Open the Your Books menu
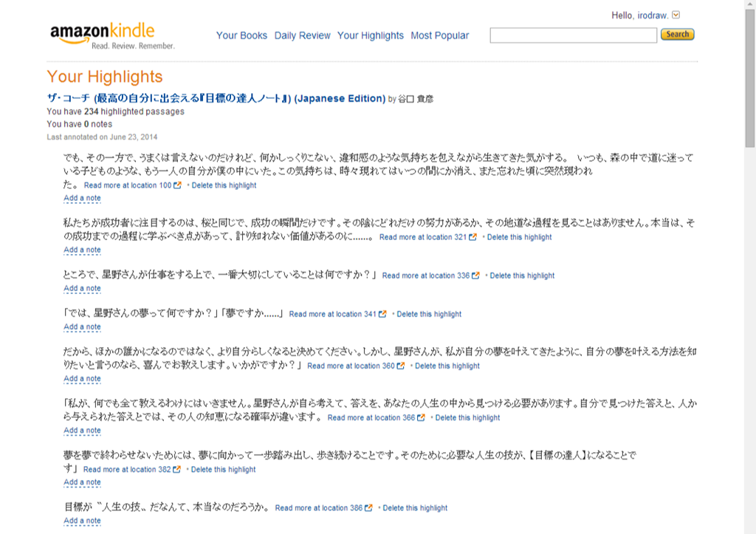The image size is (756, 534). (241, 35)
